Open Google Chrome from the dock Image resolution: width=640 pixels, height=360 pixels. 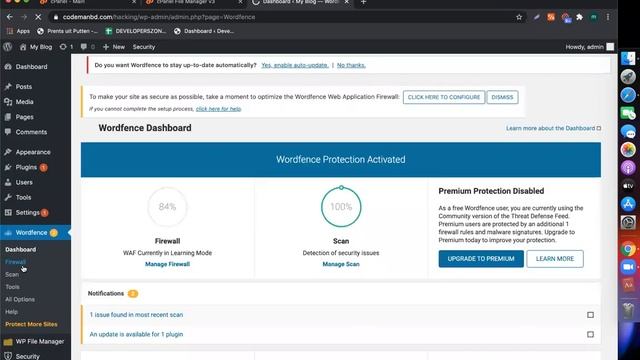coord(628,249)
